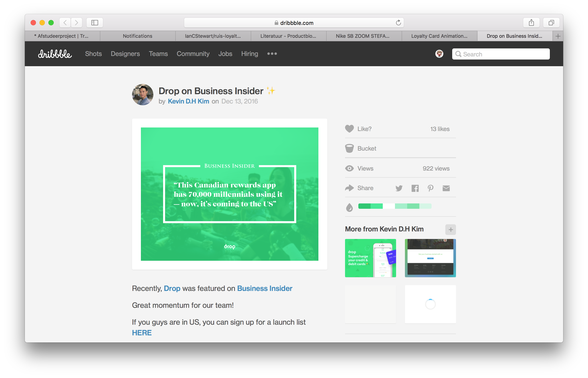
Task: Click the Bucket icon
Action: (349, 148)
